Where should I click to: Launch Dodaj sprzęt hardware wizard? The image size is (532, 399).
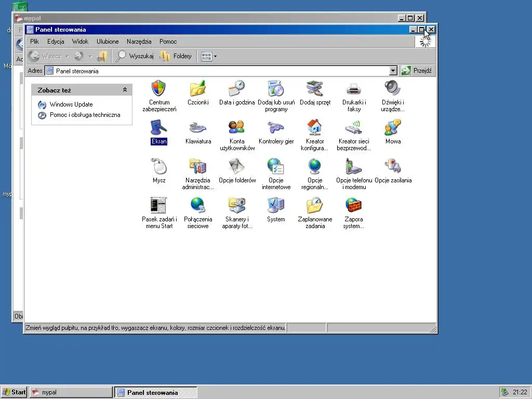coord(315,88)
